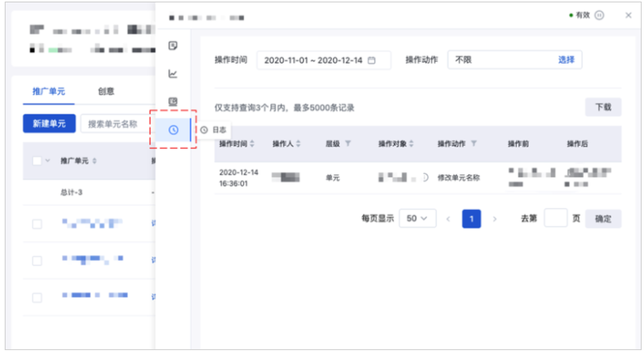Click the 选择 link

pos(566,60)
